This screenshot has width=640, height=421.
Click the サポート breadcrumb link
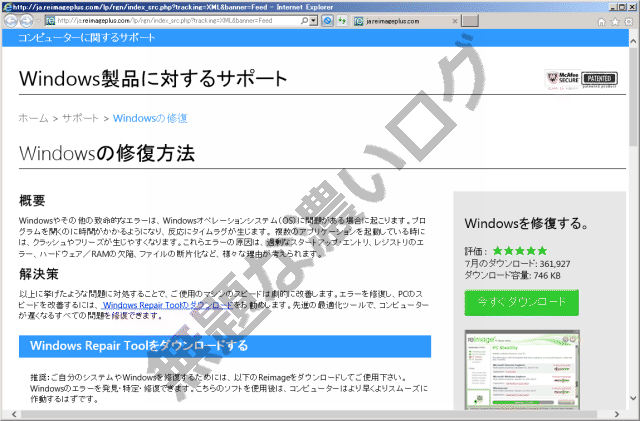point(80,118)
